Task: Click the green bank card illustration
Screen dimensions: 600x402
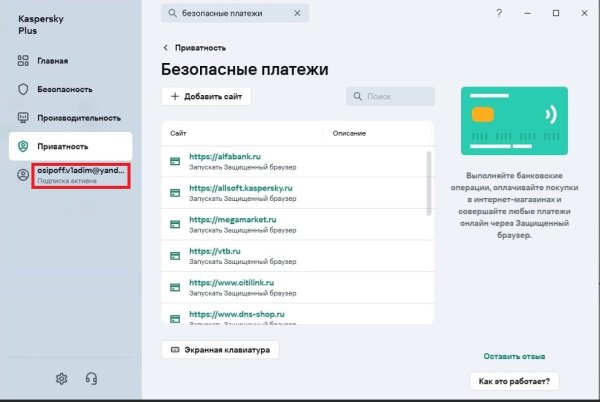Action: pos(514,121)
